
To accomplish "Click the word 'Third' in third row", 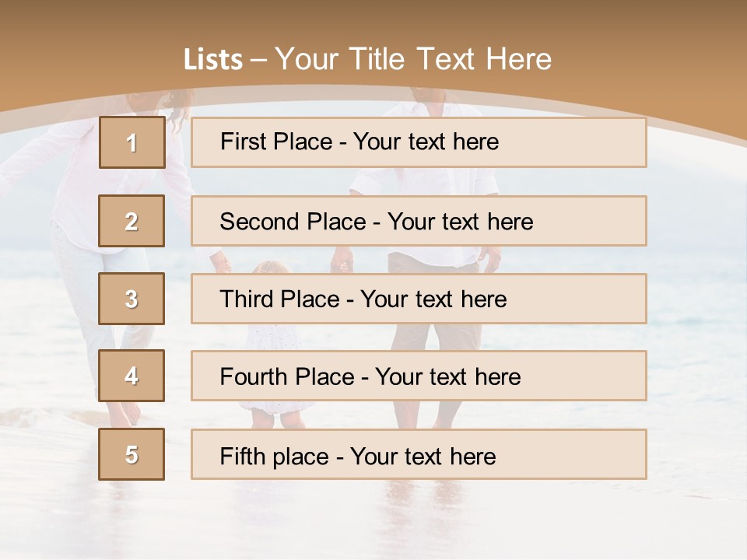I will point(246,299).
